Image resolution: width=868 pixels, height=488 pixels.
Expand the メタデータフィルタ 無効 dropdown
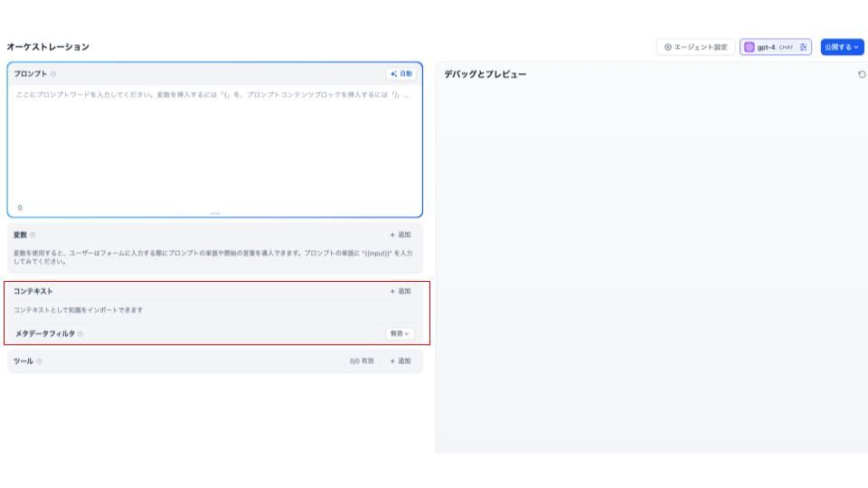399,333
